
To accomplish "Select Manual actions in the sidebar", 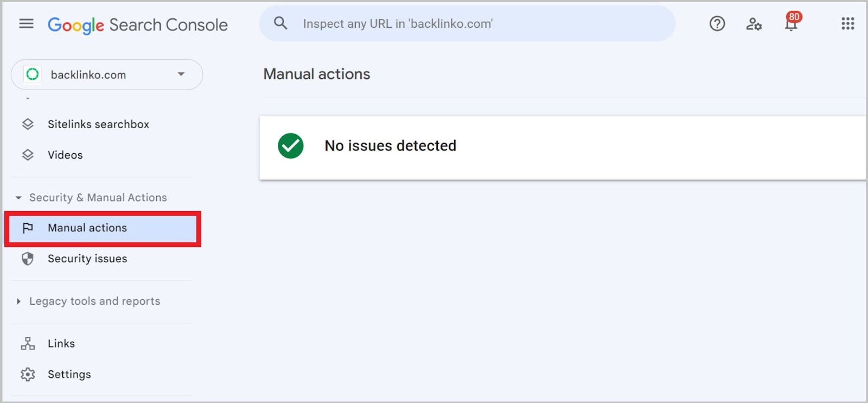I will click(x=87, y=228).
